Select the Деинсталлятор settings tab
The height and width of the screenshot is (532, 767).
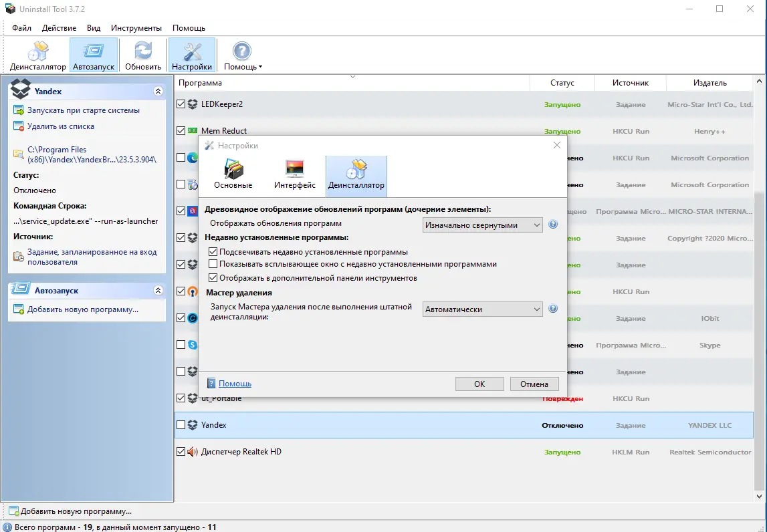356,175
